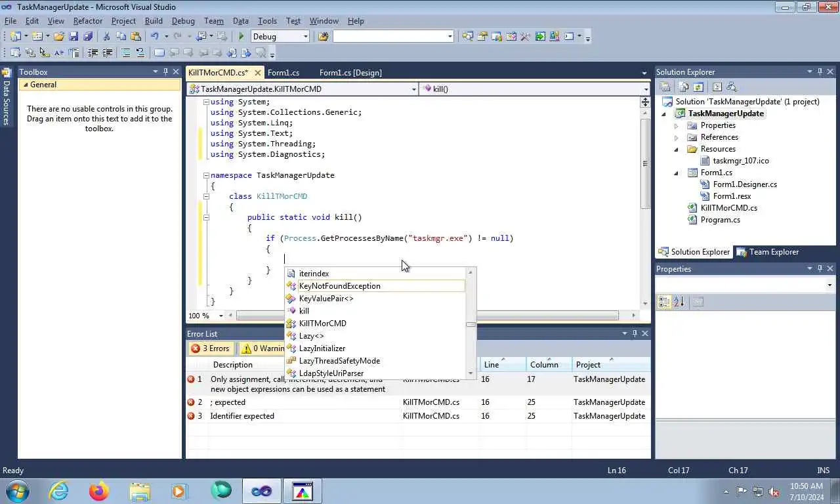The image size is (840, 504).
Task: Open the 100 % zoom dropdown
Action: pyautogui.click(x=220, y=316)
